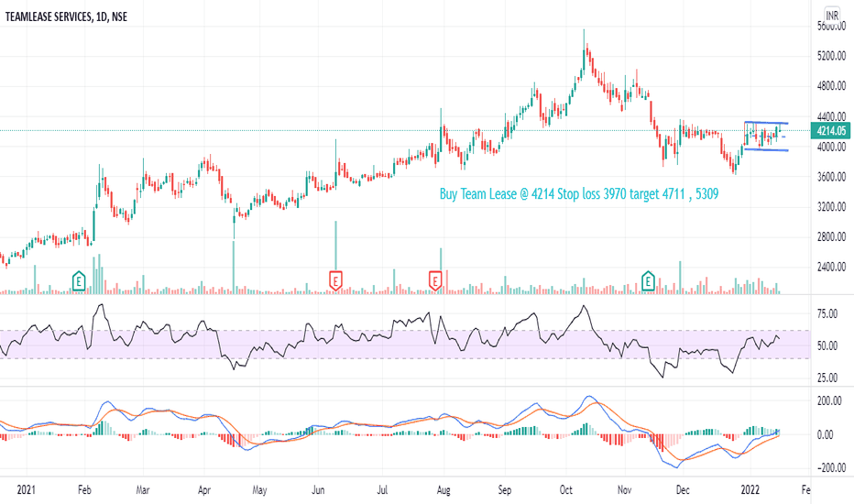Click the Sep label on time axis

click(505, 490)
